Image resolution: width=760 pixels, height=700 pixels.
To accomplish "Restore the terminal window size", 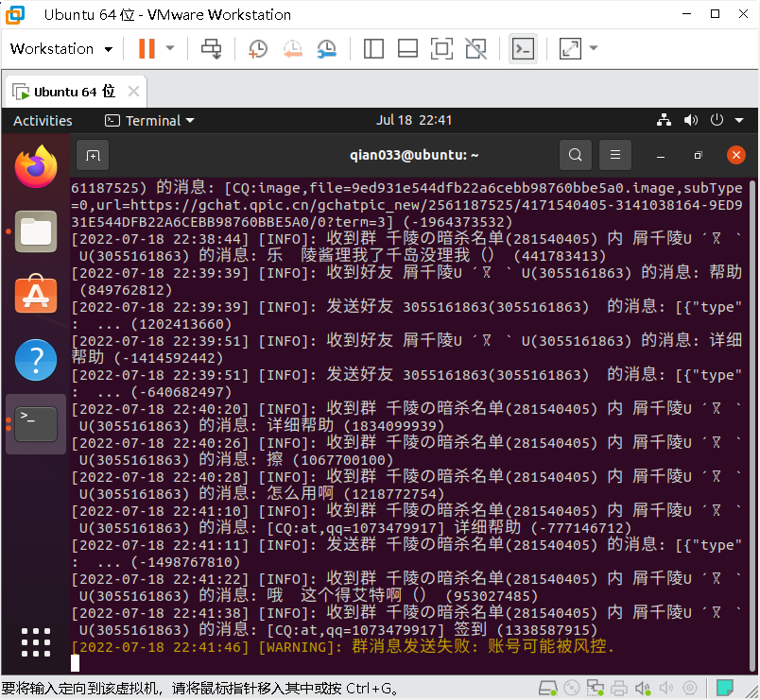I will (698, 156).
